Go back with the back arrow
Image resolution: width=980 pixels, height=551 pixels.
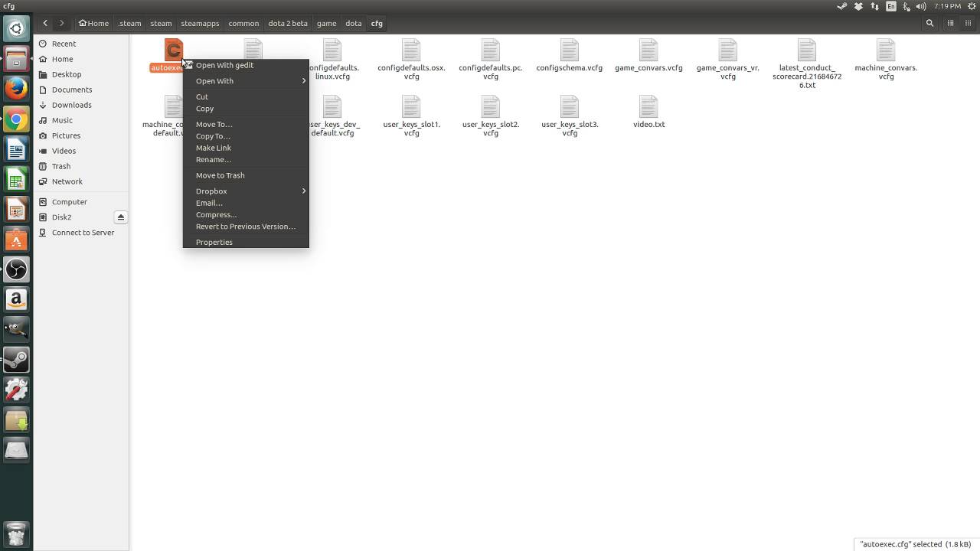pyautogui.click(x=45, y=23)
